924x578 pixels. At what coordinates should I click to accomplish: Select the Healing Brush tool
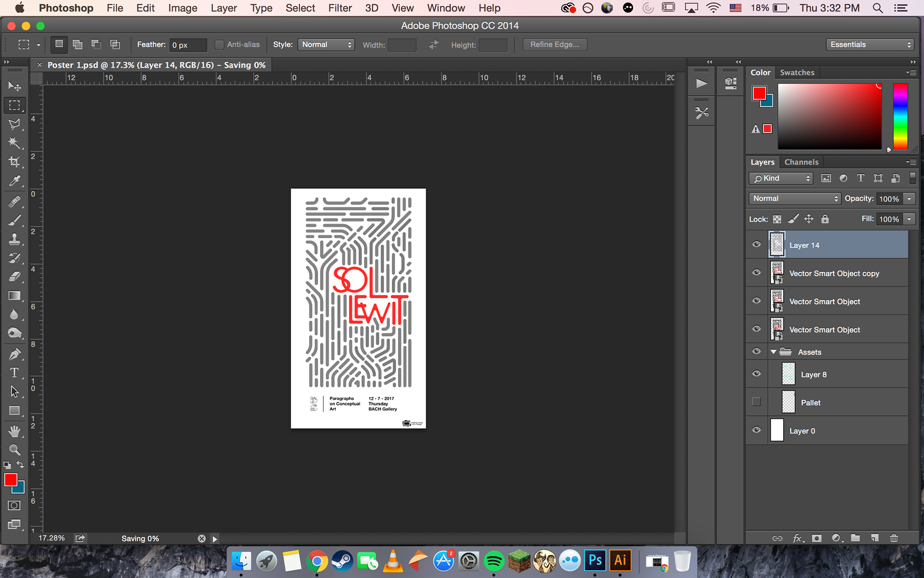click(x=14, y=201)
